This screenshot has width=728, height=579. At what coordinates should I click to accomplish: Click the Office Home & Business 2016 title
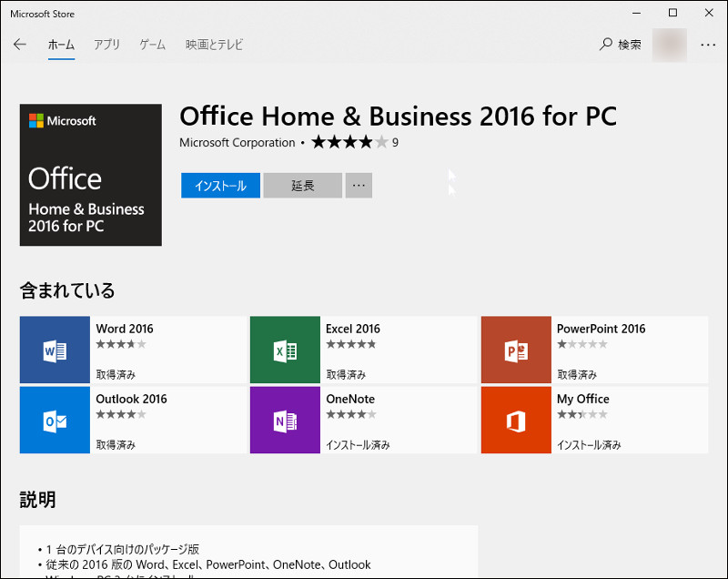point(399,117)
